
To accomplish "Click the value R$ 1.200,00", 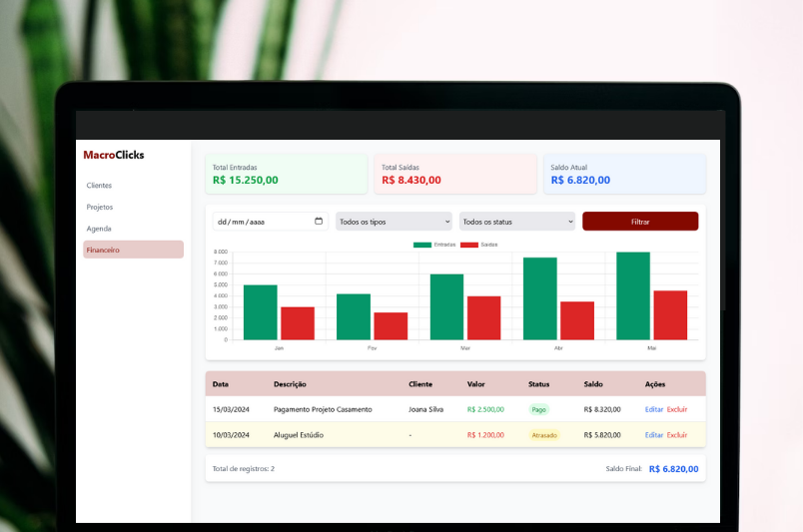I will coord(485,435).
